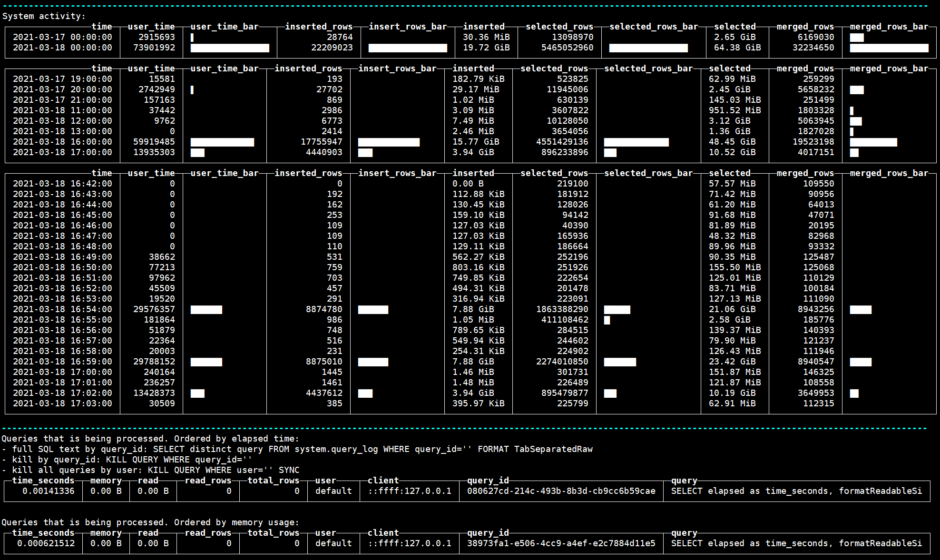This screenshot has height=560, width=940.
Task: Click the time_seconds value 0.00141336
Action: [x=48, y=491]
